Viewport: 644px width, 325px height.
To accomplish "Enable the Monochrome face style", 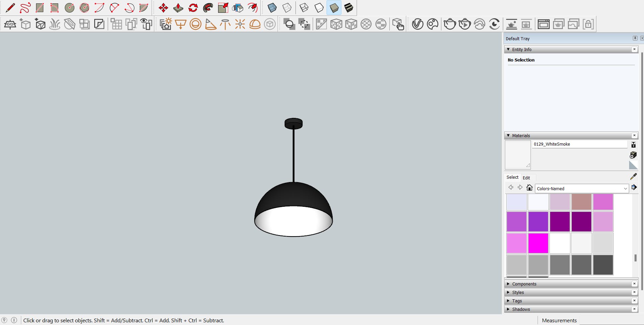I will pyautogui.click(x=349, y=8).
